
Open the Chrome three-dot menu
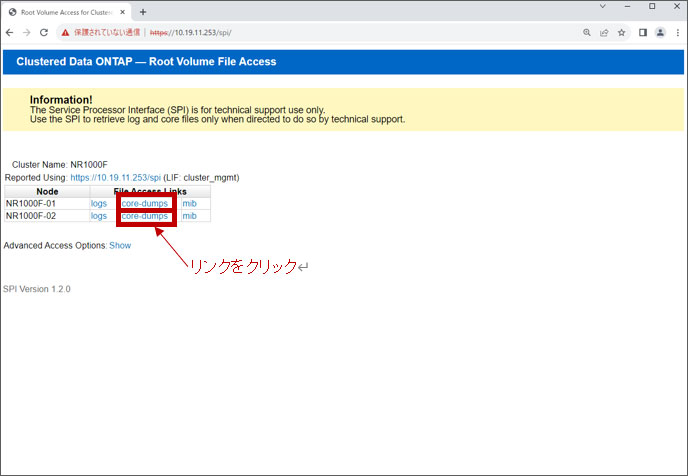point(677,32)
